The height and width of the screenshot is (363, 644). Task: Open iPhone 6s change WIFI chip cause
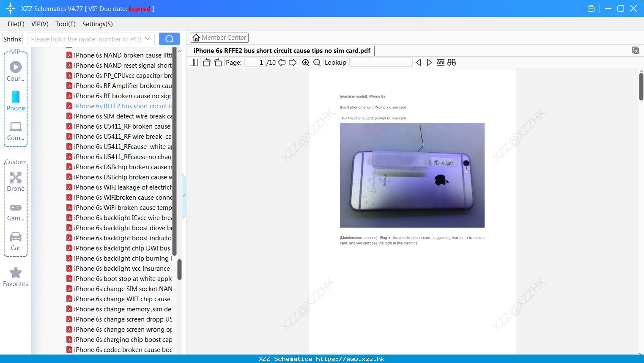click(119, 299)
